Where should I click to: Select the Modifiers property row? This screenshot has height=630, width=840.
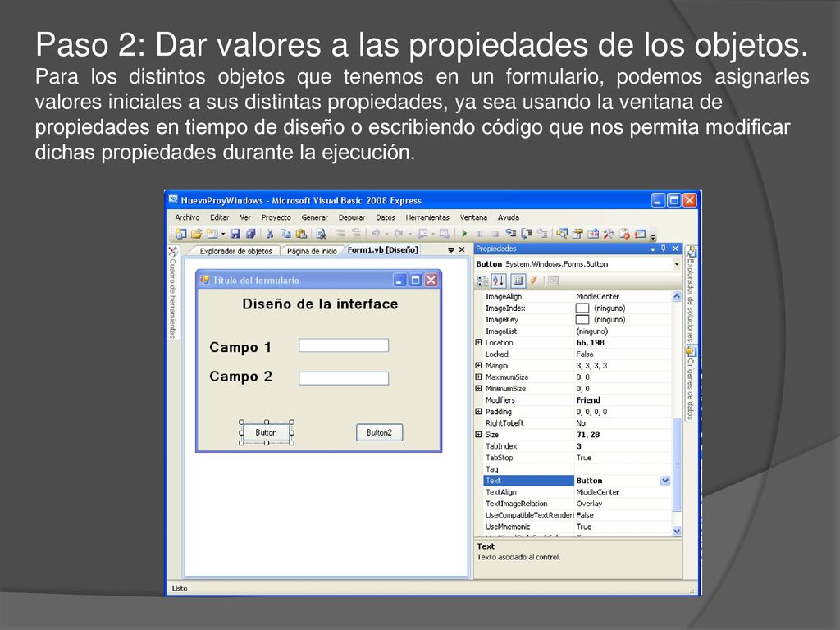(x=577, y=400)
